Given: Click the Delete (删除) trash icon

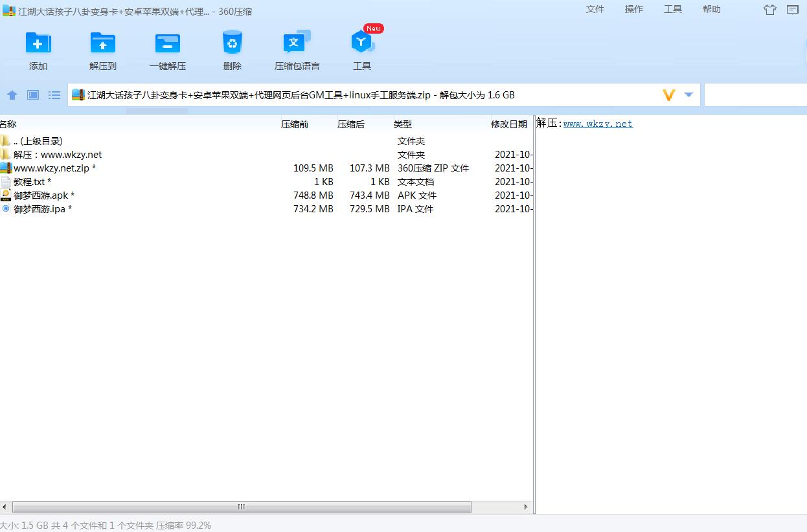Looking at the screenshot, I should (x=232, y=43).
